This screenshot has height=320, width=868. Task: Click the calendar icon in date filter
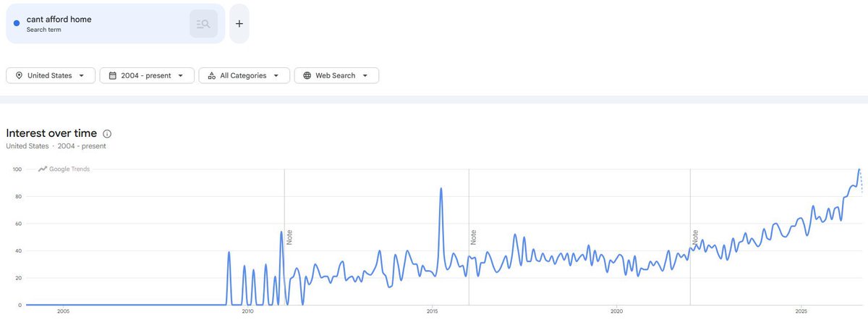[x=113, y=75]
